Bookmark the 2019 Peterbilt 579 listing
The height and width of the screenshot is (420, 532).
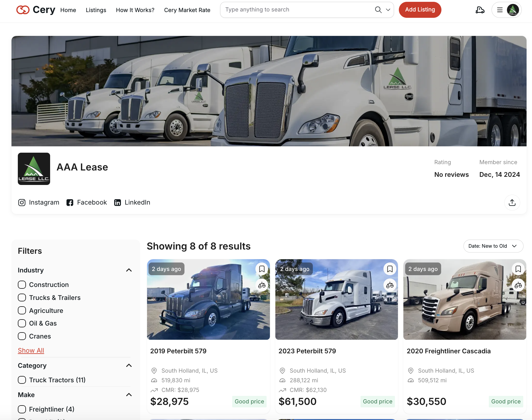(262, 269)
